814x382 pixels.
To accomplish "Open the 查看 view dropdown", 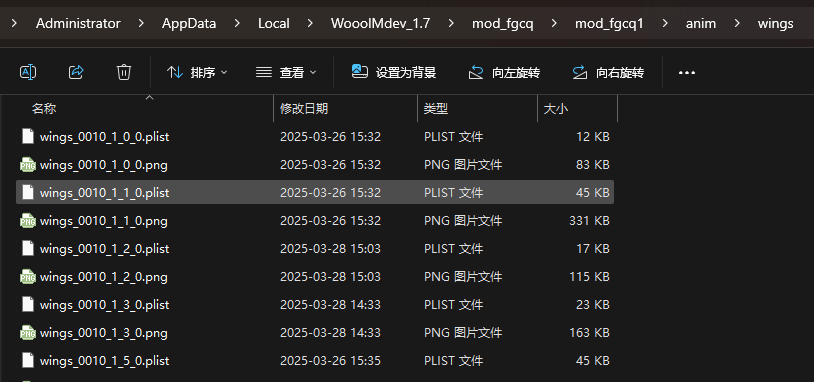I will tap(286, 72).
